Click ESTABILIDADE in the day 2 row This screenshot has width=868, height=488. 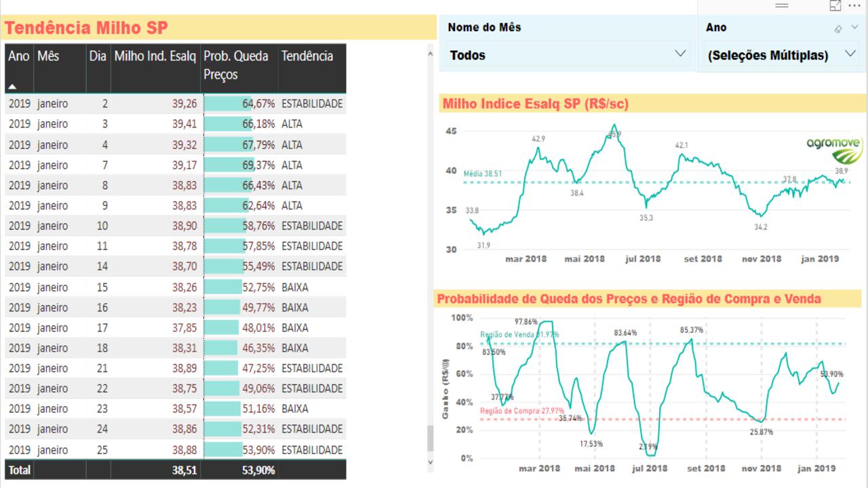[312, 104]
